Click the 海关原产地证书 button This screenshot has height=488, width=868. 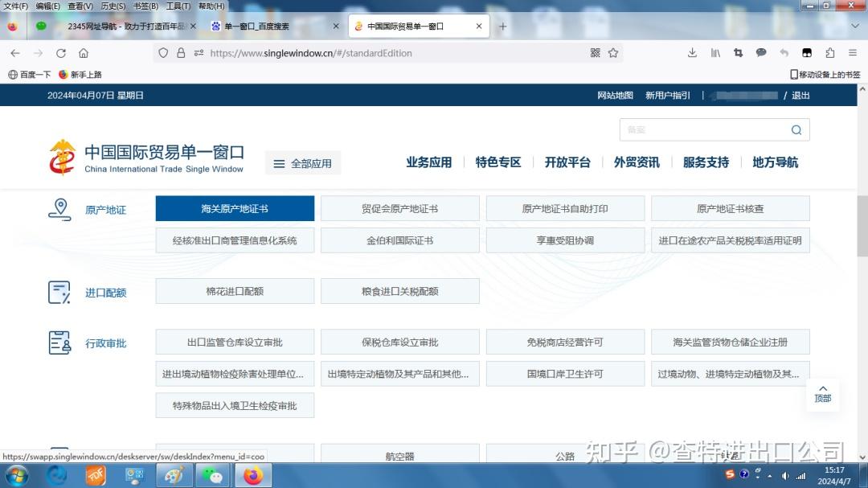(234, 207)
